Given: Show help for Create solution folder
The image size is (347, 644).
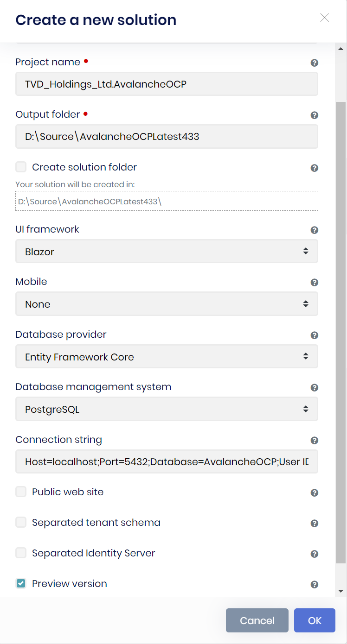Looking at the screenshot, I should pos(314,168).
